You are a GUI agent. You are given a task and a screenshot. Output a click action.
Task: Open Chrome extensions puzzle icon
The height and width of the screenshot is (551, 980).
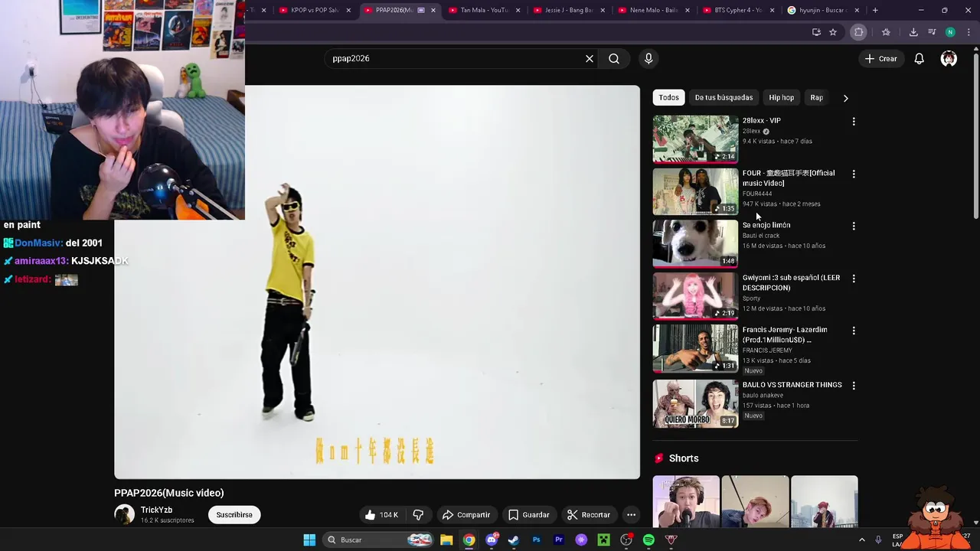click(859, 32)
